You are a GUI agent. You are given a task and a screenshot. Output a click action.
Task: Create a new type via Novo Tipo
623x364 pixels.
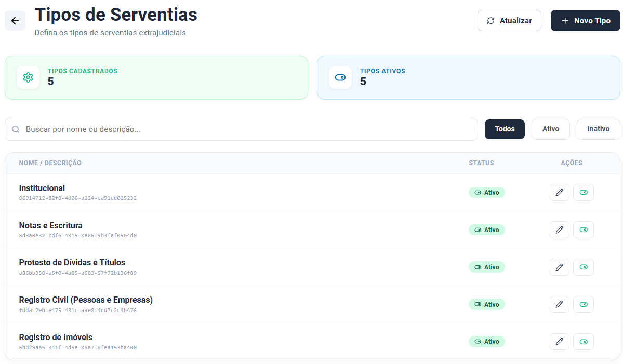[x=585, y=21]
